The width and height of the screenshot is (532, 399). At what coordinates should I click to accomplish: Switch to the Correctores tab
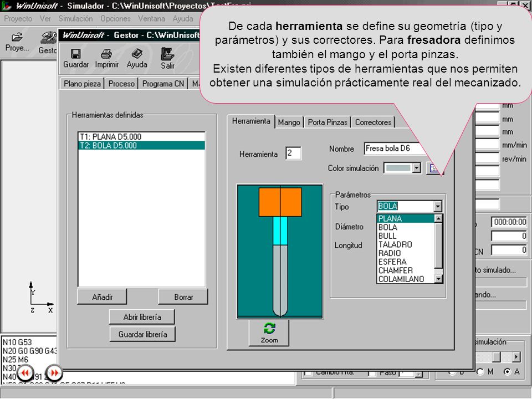click(373, 122)
